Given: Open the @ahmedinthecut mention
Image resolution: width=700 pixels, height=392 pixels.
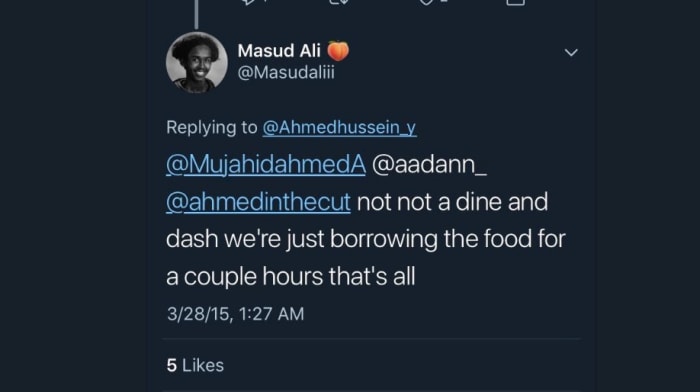Looking at the screenshot, I should (258, 202).
